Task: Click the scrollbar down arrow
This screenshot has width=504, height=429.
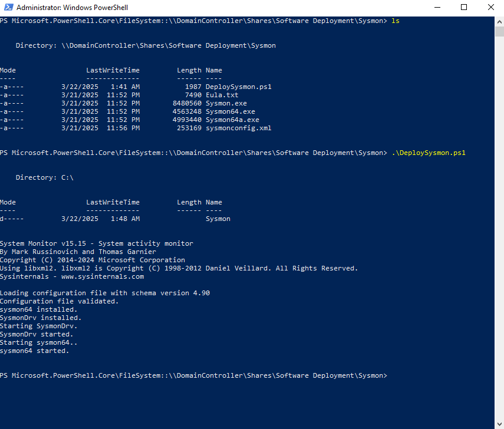Action: (x=499, y=424)
